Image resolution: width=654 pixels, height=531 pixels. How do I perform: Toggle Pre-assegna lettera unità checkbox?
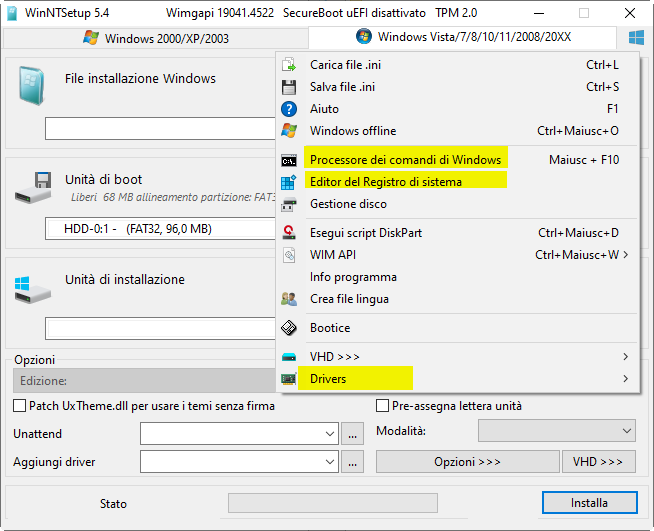(x=383, y=406)
